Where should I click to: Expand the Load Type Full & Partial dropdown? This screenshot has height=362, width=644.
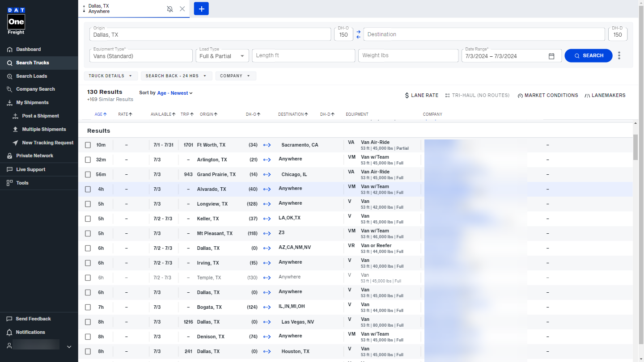coord(222,56)
